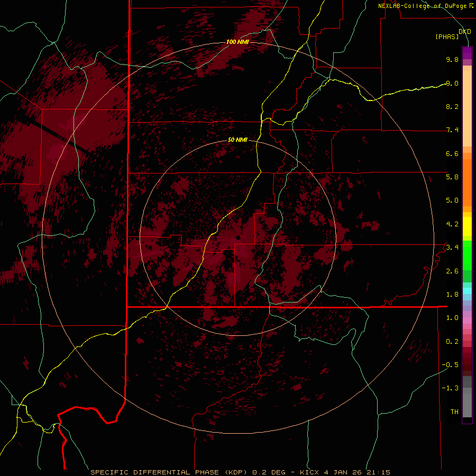
Task: Click the [PHAS] units label
Action: pyautogui.click(x=447, y=36)
